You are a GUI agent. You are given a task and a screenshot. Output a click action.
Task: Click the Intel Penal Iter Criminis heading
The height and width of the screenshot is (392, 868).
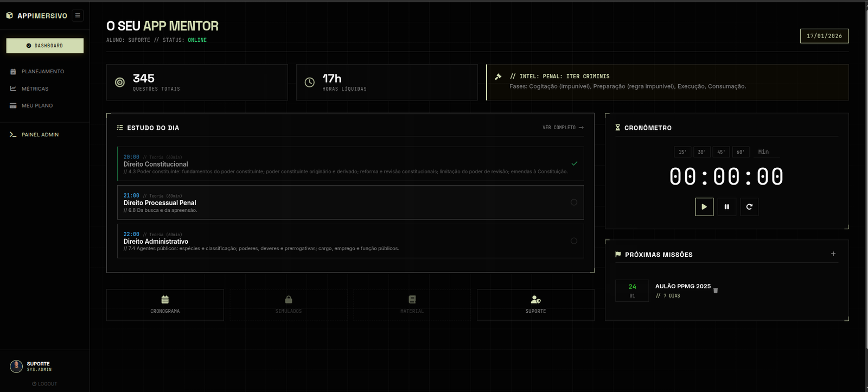[559, 77]
